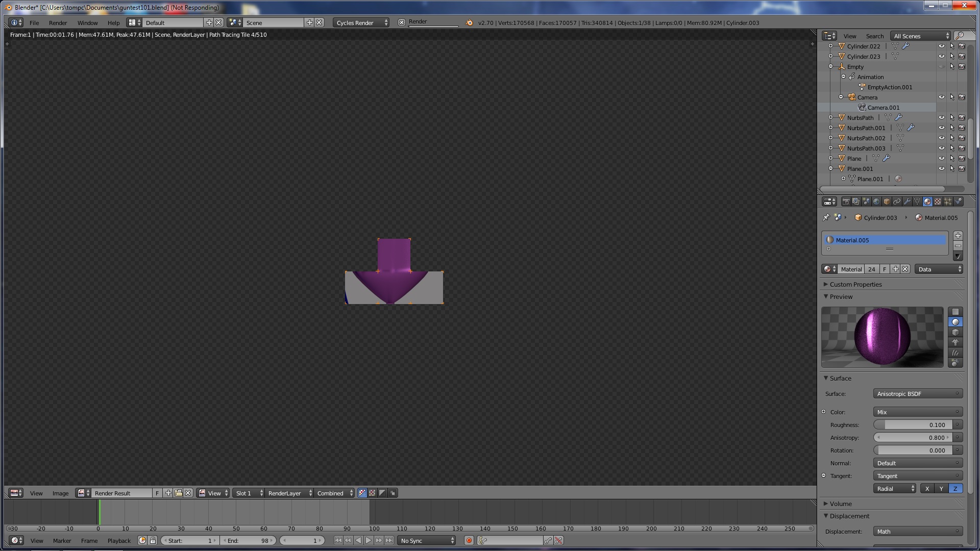Click the Start frame field
Image resolution: width=980 pixels, height=551 pixels.
pos(190,540)
